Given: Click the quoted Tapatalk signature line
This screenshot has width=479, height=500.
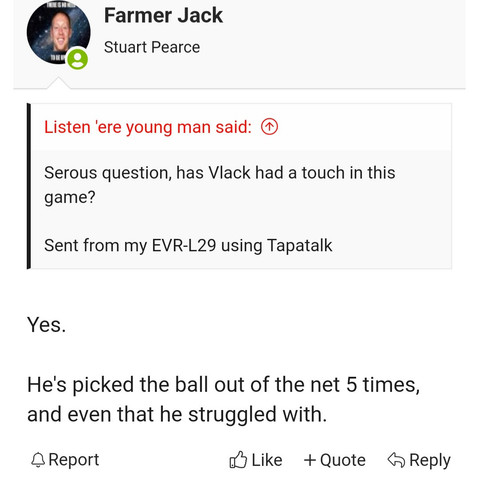Looking at the screenshot, I should point(188,246).
